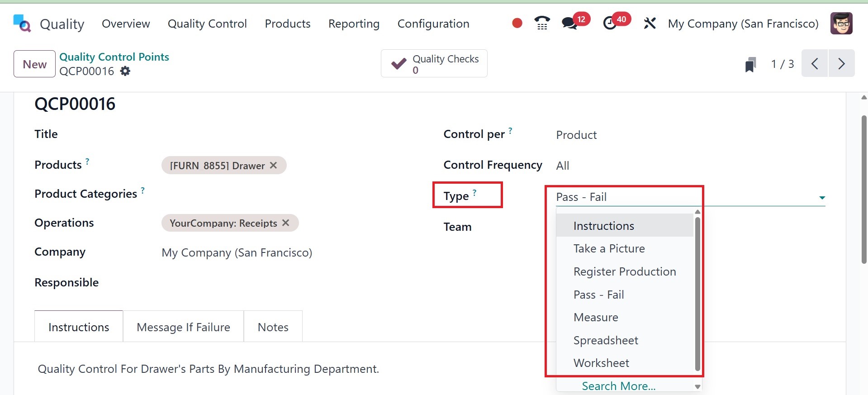
Task: Click the New button
Action: pos(34,64)
